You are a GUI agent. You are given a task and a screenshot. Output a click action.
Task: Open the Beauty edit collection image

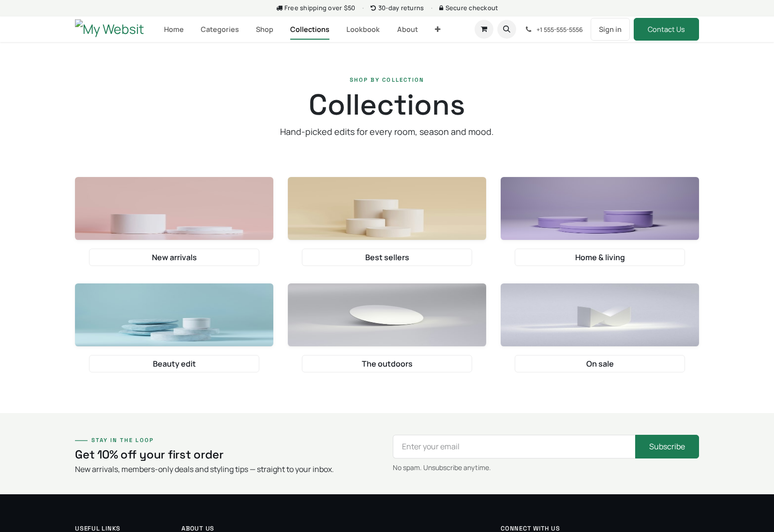[174, 315]
